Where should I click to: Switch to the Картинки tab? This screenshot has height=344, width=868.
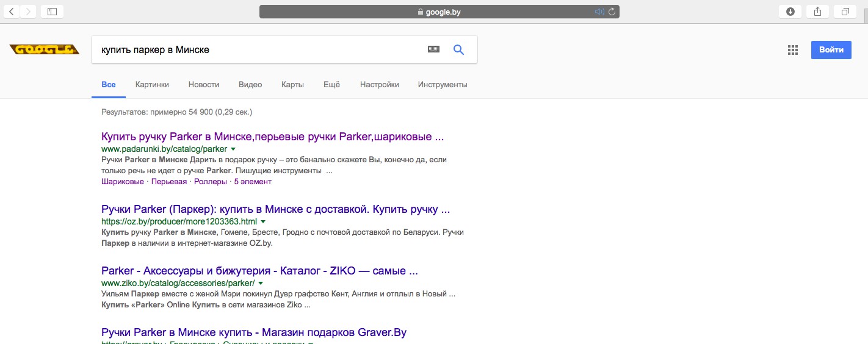click(x=152, y=85)
